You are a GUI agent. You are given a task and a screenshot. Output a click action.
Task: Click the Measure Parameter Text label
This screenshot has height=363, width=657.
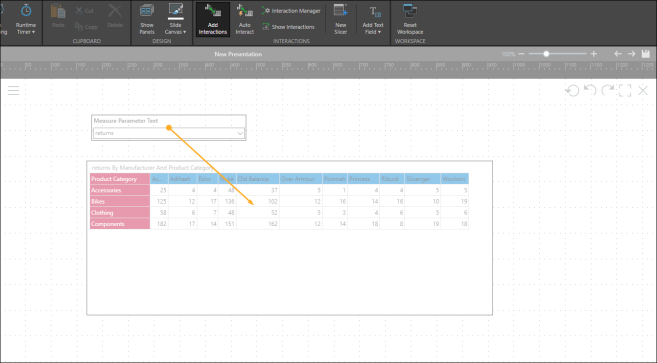click(126, 121)
